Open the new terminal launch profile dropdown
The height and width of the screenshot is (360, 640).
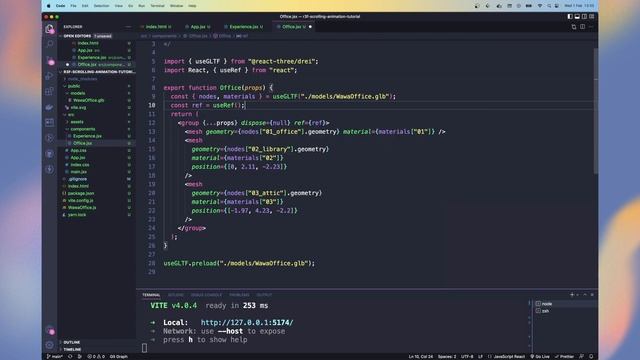[577, 295]
